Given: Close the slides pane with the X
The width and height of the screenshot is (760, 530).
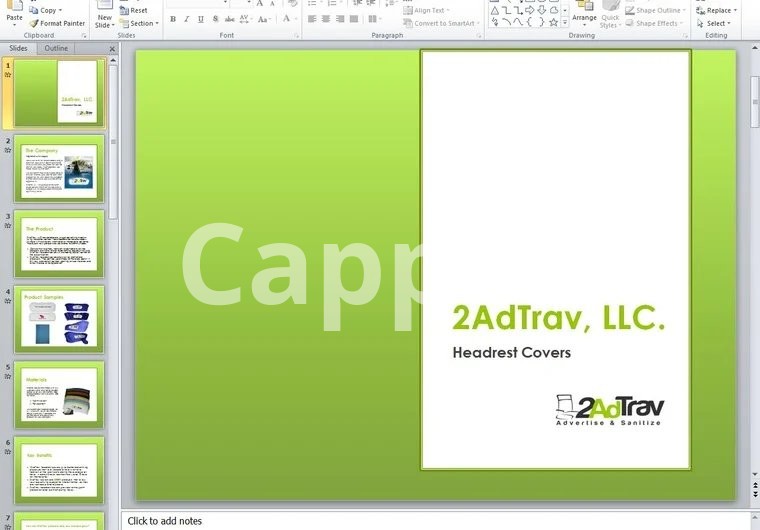Looking at the screenshot, I should coord(111,48).
